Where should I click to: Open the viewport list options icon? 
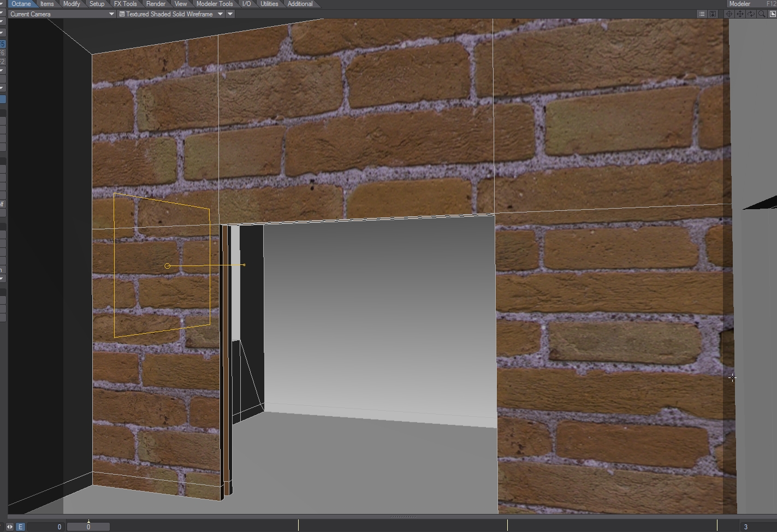pos(702,14)
